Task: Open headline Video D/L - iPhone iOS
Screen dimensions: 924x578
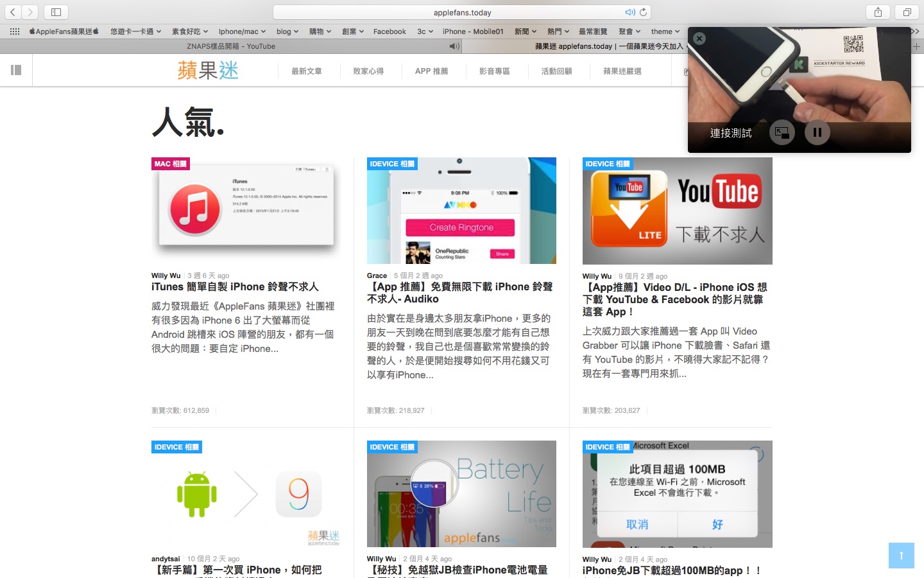Action: [675, 299]
